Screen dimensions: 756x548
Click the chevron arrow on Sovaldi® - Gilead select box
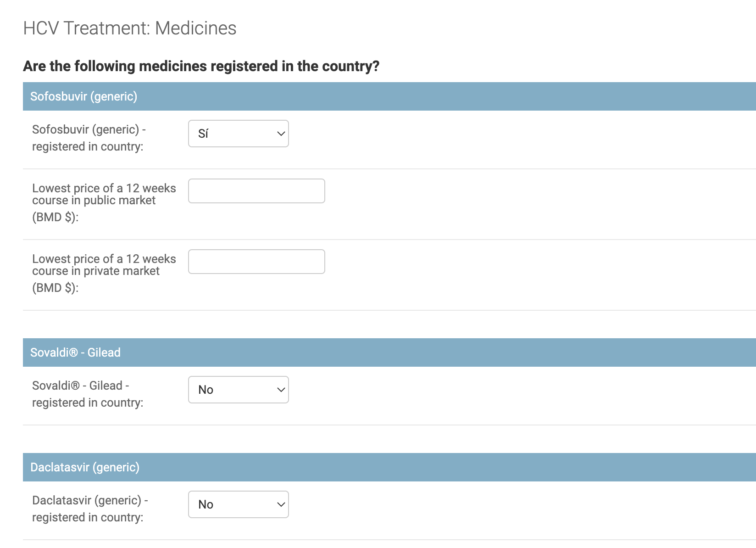(x=281, y=390)
